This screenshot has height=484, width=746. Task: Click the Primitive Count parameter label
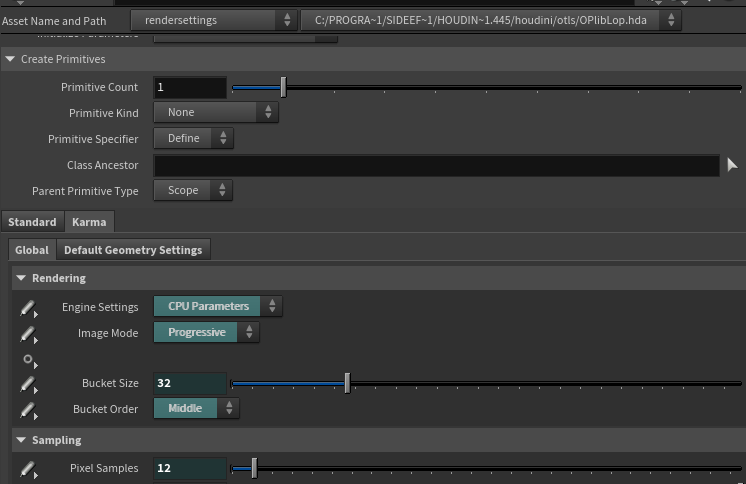(x=99, y=87)
